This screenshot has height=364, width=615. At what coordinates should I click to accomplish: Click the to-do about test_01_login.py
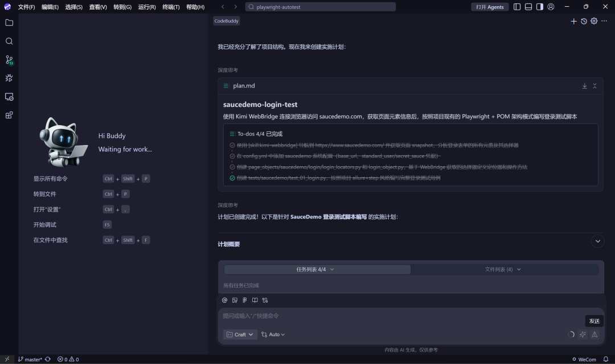(335, 178)
